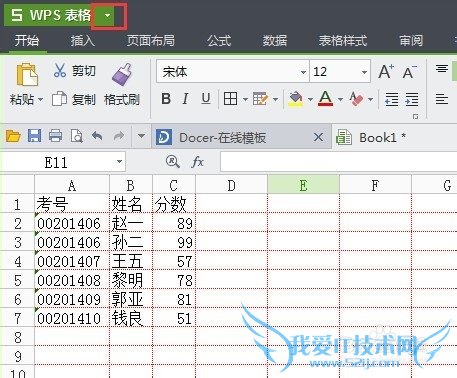The height and width of the screenshot is (378, 457).
Task: Expand the clear formatting dropdown arrow
Action: (370, 99)
